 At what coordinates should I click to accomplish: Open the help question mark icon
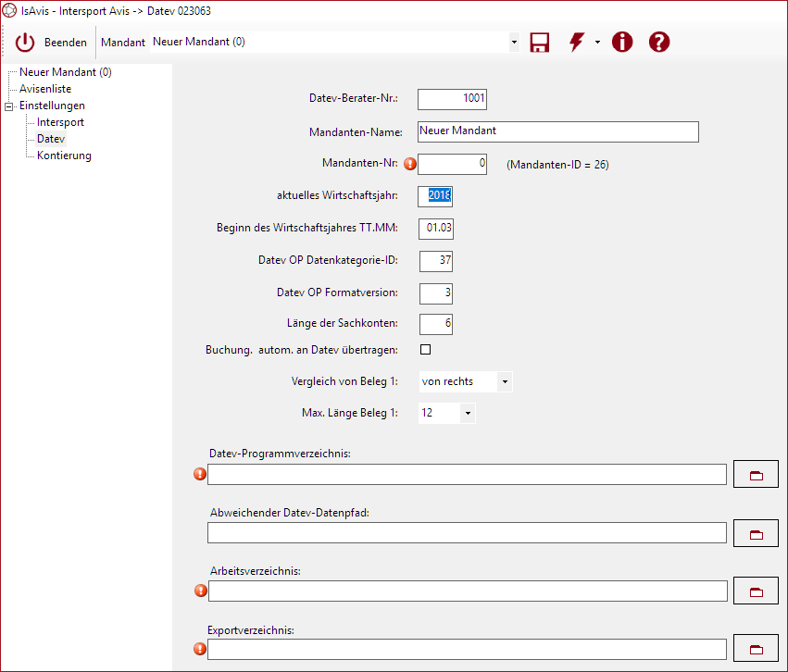point(658,43)
